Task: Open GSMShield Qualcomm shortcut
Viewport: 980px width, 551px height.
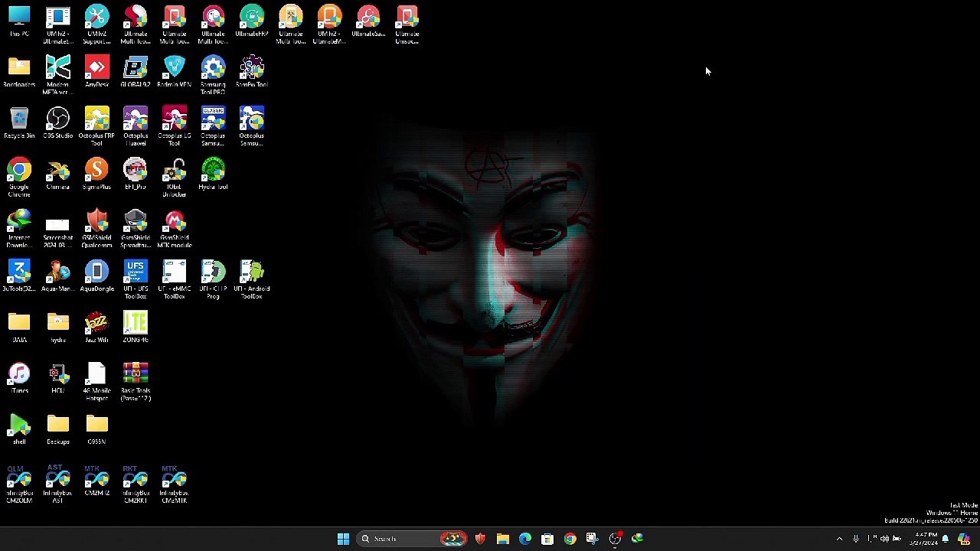Action: [x=96, y=229]
